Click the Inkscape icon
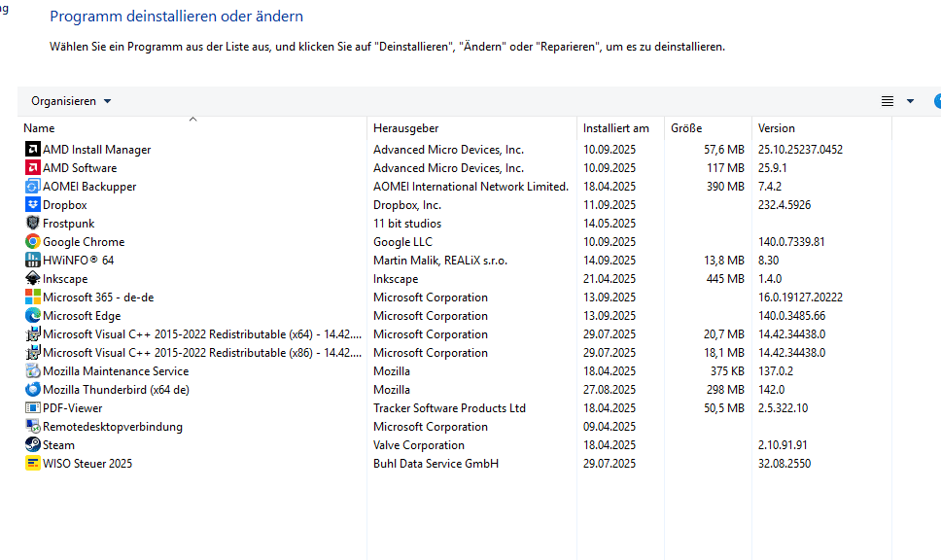This screenshot has width=941, height=560. pos(32,278)
